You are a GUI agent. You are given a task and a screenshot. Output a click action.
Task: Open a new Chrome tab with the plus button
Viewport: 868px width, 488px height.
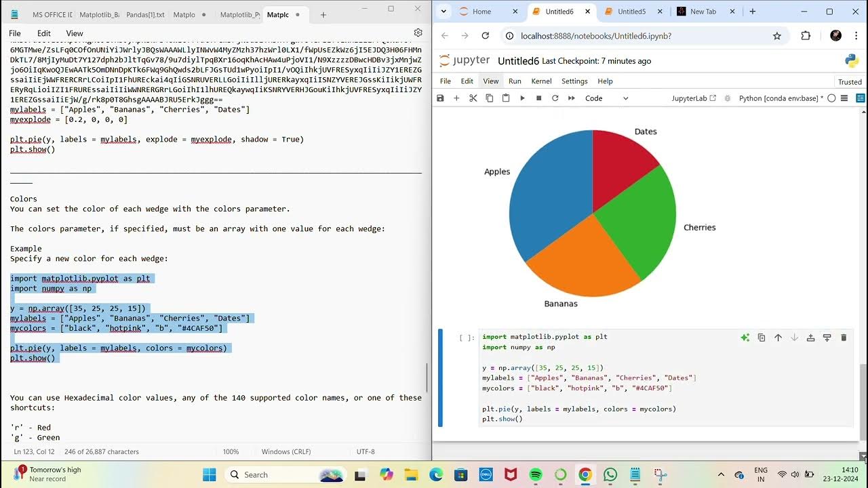754,12
